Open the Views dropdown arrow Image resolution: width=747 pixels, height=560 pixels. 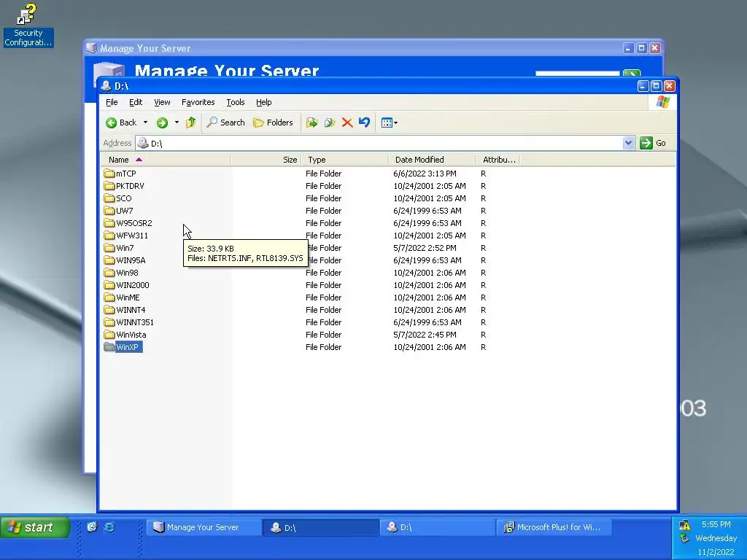396,122
